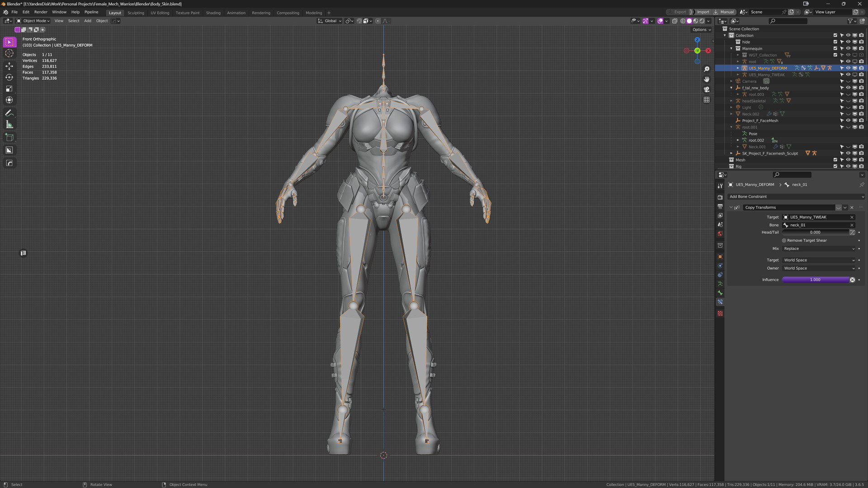The image size is (868, 488).
Task: Adjust the Influence slider
Action: [x=815, y=280]
